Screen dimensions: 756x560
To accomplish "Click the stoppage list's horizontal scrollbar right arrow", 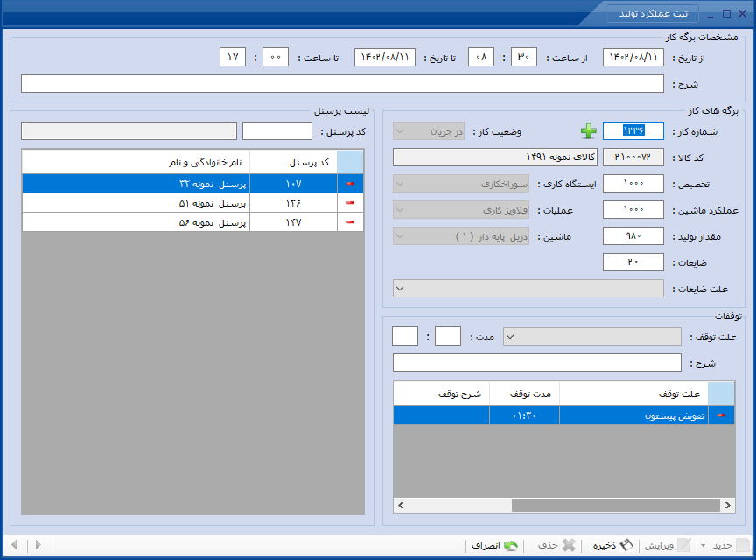I will [x=728, y=505].
